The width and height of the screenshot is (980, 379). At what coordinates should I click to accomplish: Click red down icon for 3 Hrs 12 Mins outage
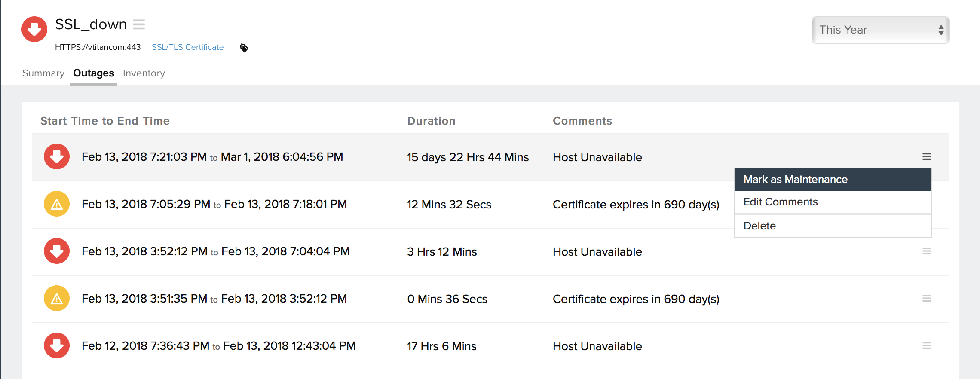[x=57, y=251]
